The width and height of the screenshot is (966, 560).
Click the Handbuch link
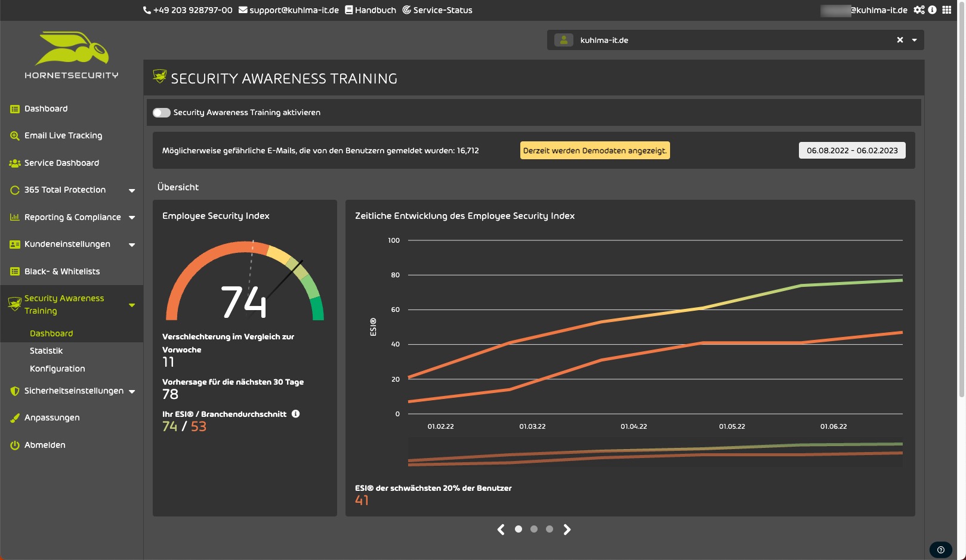pyautogui.click(x=375, y=10)
